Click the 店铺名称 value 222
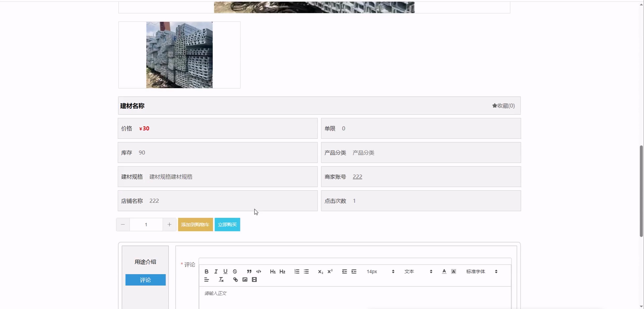The image size is (644, 309). coord(154,201)
